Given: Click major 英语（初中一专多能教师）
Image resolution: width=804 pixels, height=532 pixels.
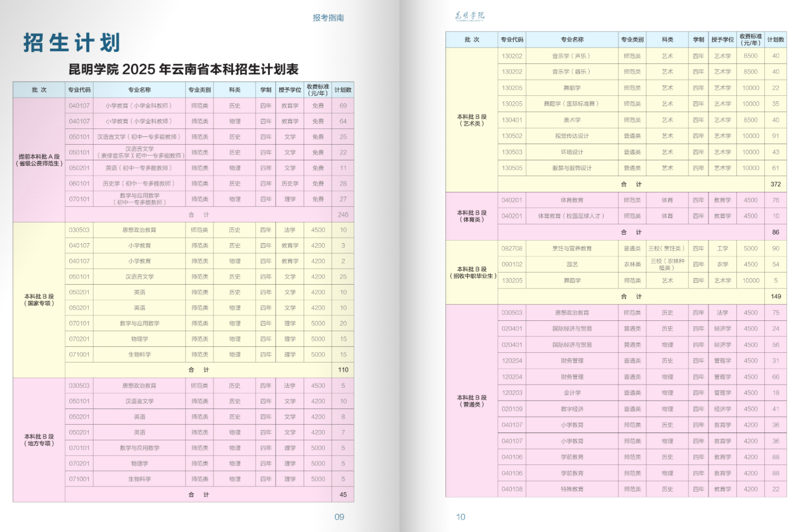Looking at the screenshot, I should tap(139, 168).
